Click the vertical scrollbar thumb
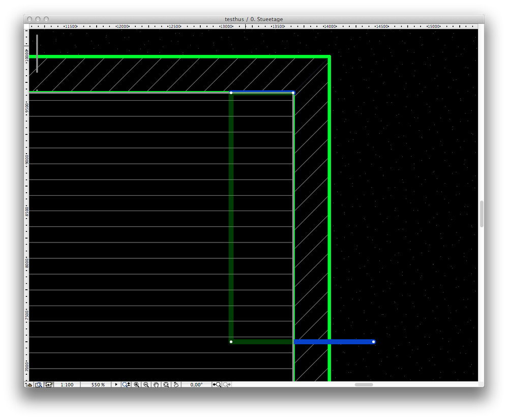Image resolution: width=508 pixels, height=420 pixels. coord(482,214)
